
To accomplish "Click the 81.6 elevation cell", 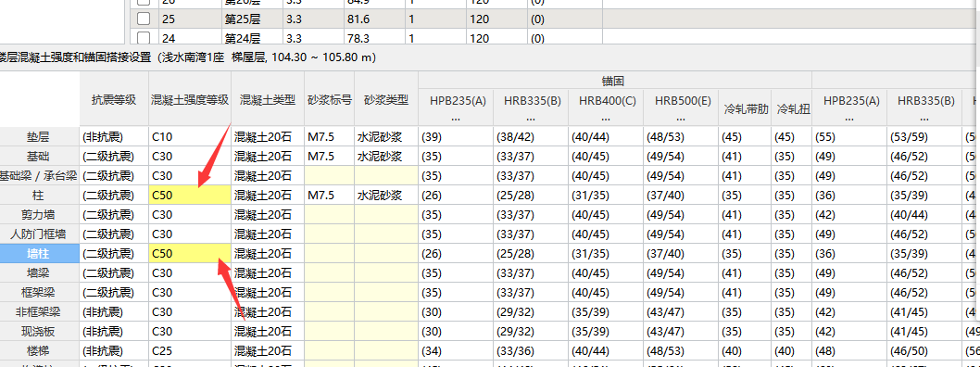I will tap(374, 19).
